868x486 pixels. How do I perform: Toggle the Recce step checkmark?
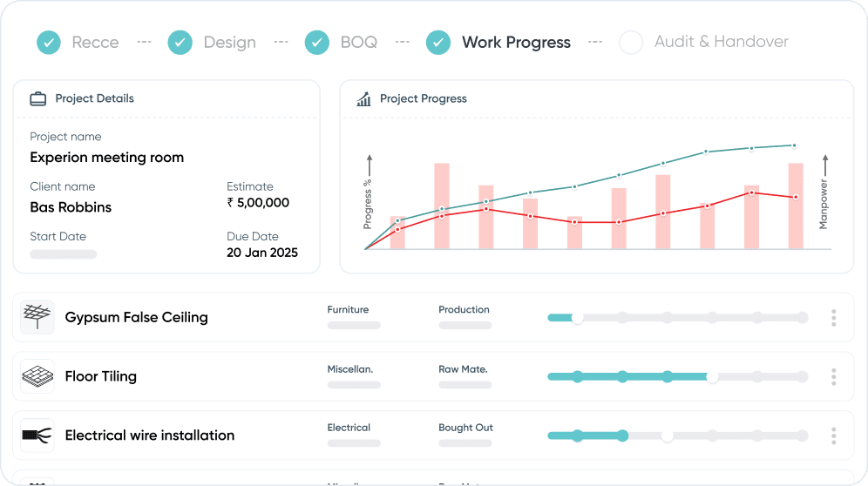(x=49, y=42)
